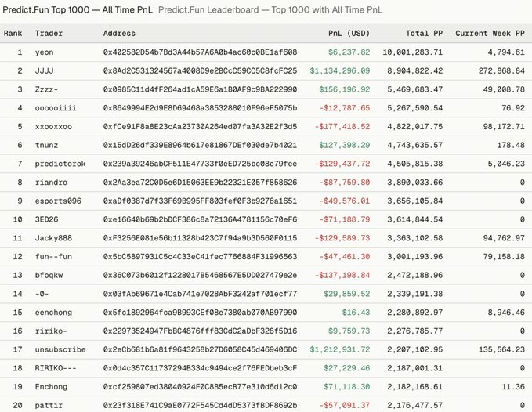Click the Trader column header

(49, 33)
